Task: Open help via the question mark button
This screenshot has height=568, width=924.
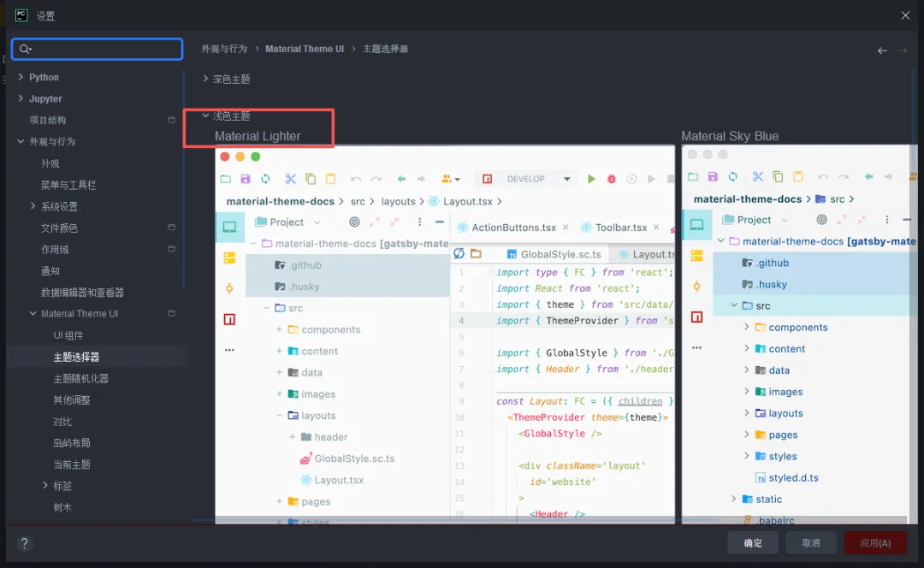Action: 24,543
